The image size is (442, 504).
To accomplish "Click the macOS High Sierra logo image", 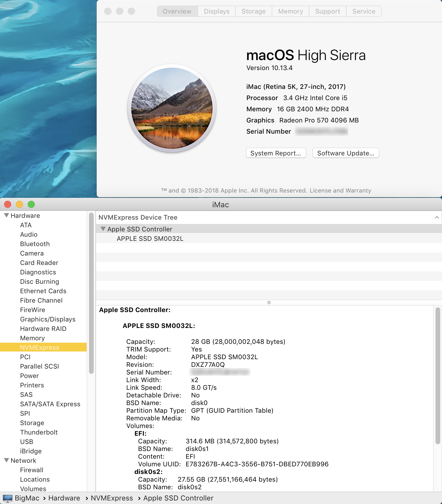I will point(172,108).
